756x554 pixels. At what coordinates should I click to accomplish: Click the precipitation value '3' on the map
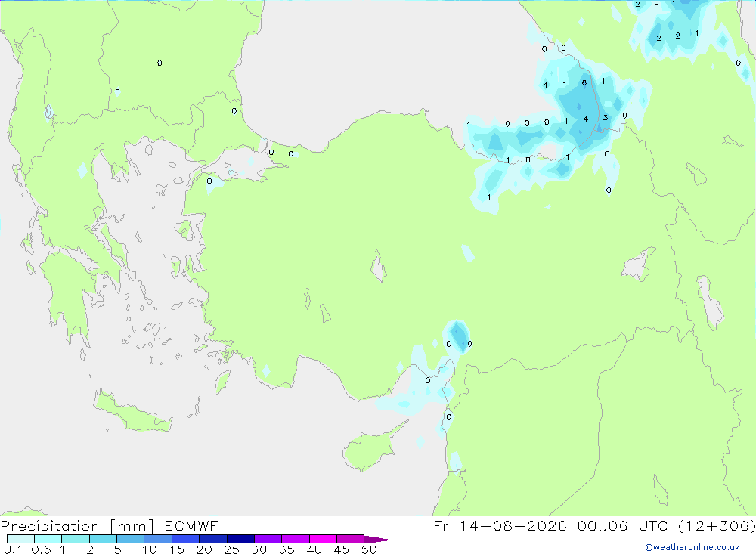pyautogui.click(x=605, y=117)
